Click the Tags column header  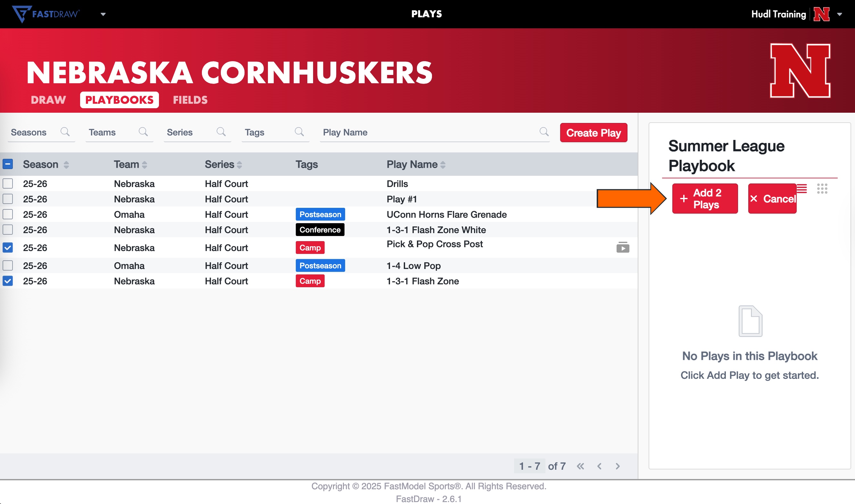click(306, 164)
